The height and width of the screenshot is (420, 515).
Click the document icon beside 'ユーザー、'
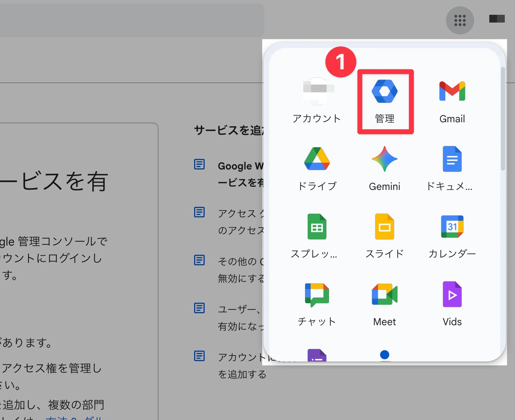click(x=199, y=308)
